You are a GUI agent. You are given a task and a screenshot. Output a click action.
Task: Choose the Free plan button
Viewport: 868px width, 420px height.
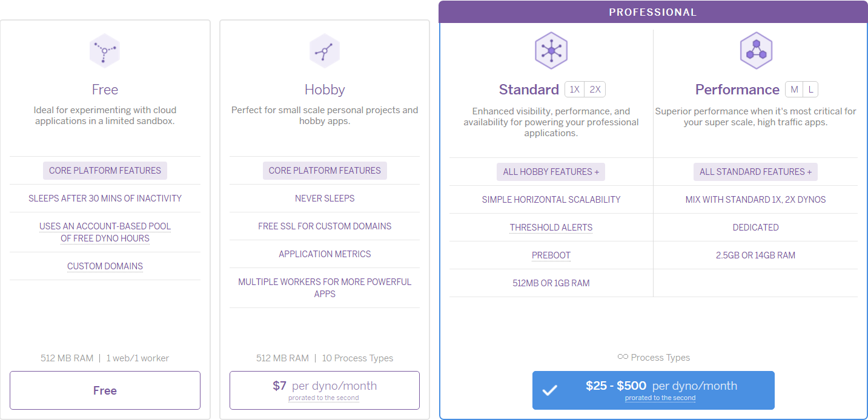[105, 390]
